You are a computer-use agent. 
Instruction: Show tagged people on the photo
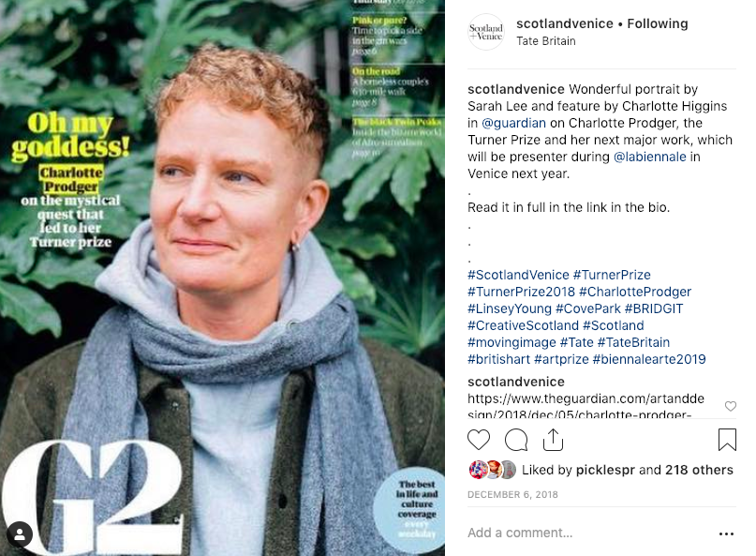pyautogui.click(x=20, y=534)
